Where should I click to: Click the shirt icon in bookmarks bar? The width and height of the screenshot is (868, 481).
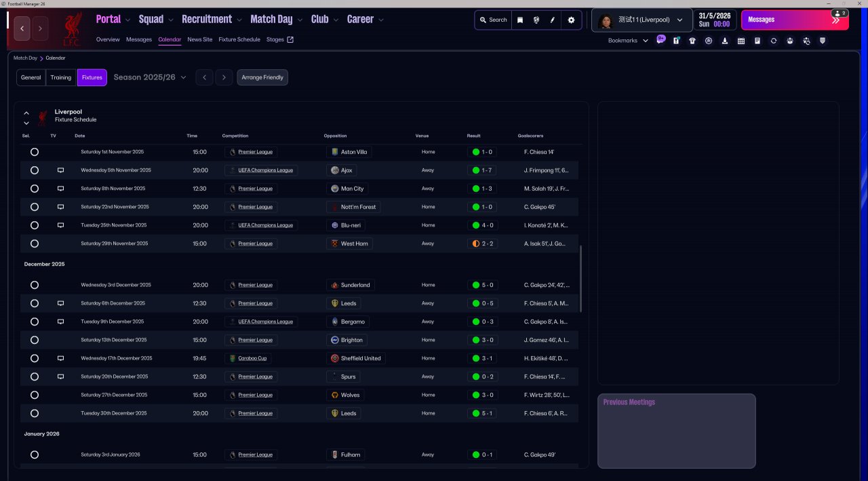692,41
